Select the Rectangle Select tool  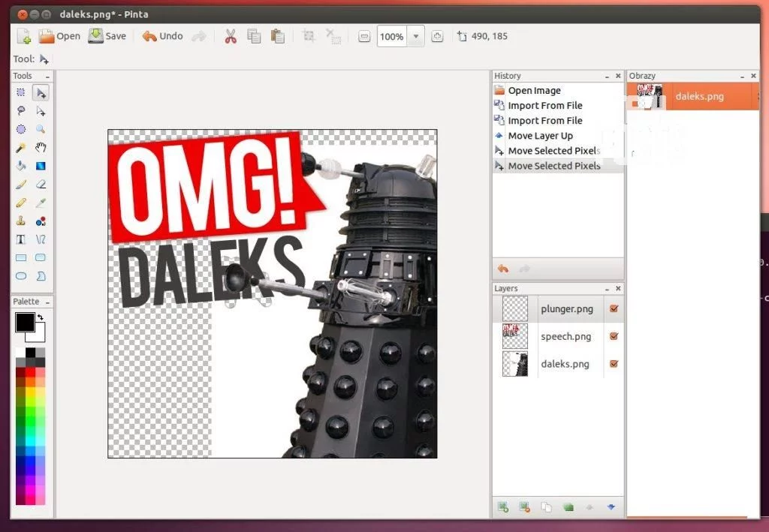tap(20, 92)
